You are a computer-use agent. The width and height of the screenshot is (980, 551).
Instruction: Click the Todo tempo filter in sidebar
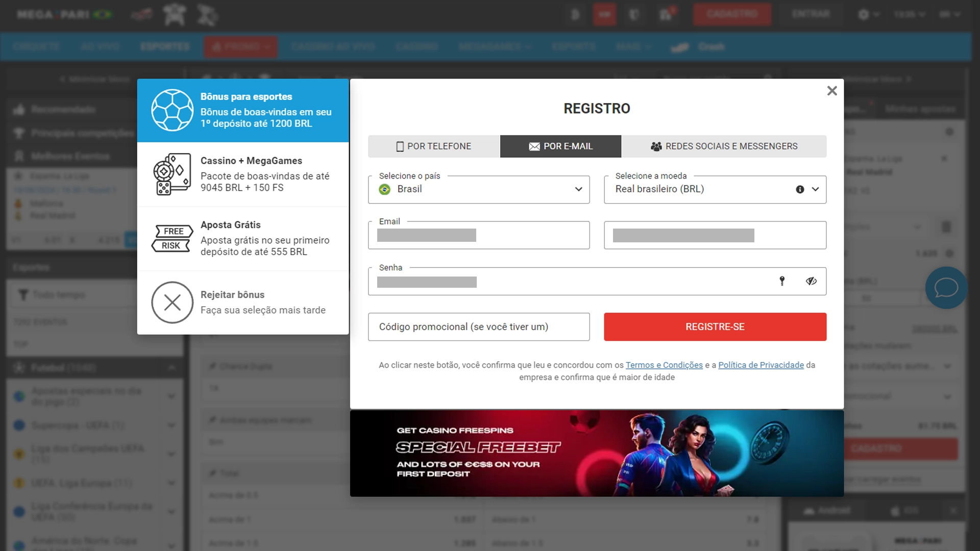pos(71,295)
